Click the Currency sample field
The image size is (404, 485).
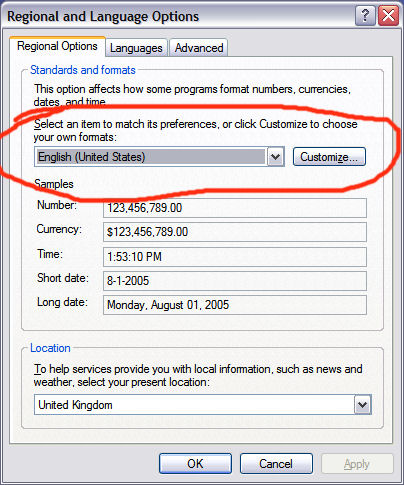coord(235,232)
